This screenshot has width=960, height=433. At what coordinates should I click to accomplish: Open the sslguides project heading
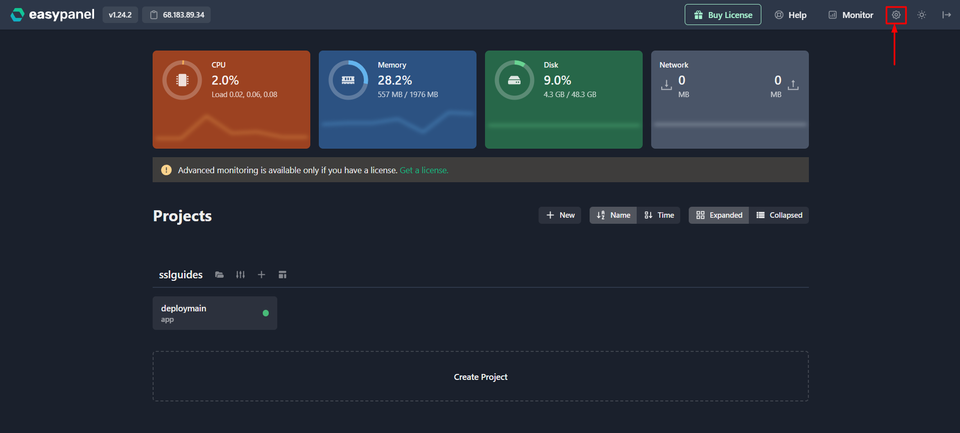(181, 274)
